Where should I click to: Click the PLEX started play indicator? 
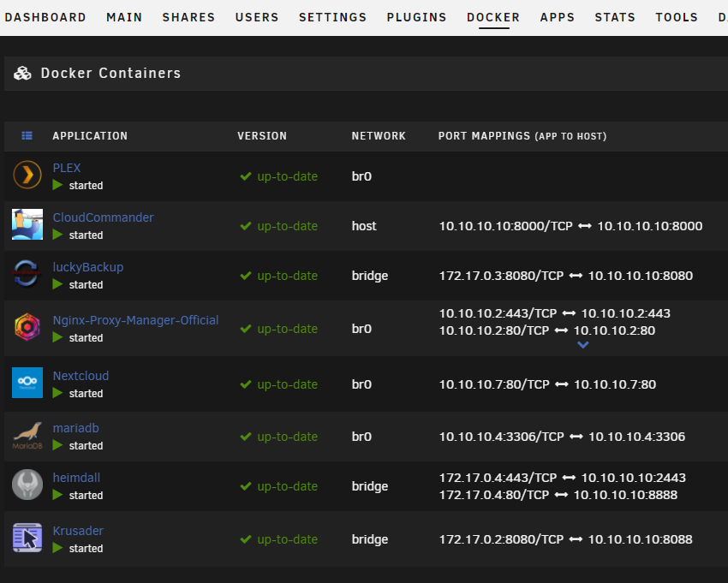pos(57,185)
